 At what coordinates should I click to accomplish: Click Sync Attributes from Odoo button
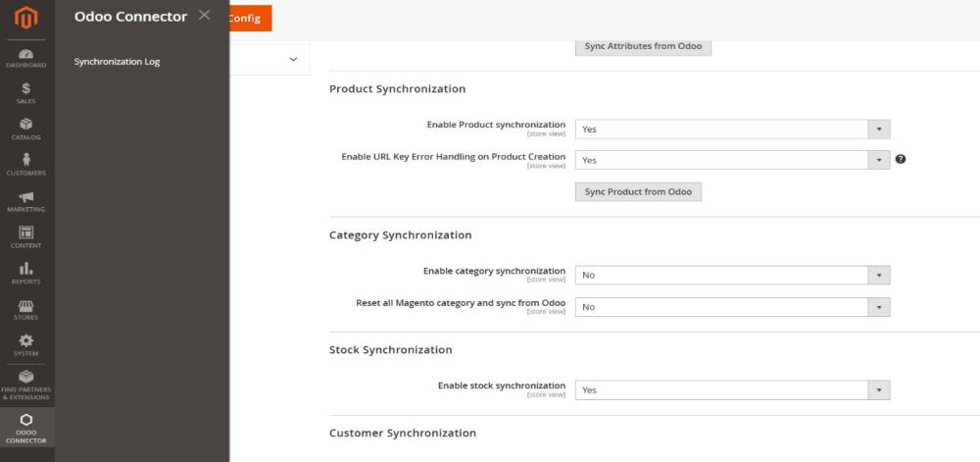tap(643, 46)
